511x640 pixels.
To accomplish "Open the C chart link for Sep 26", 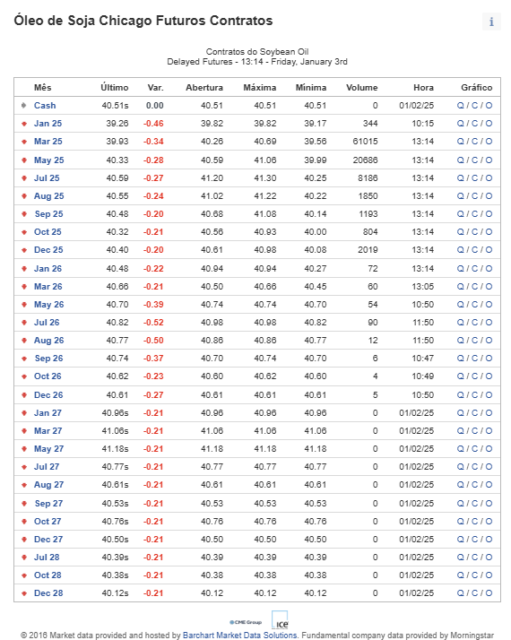I will tap(475, 358).
